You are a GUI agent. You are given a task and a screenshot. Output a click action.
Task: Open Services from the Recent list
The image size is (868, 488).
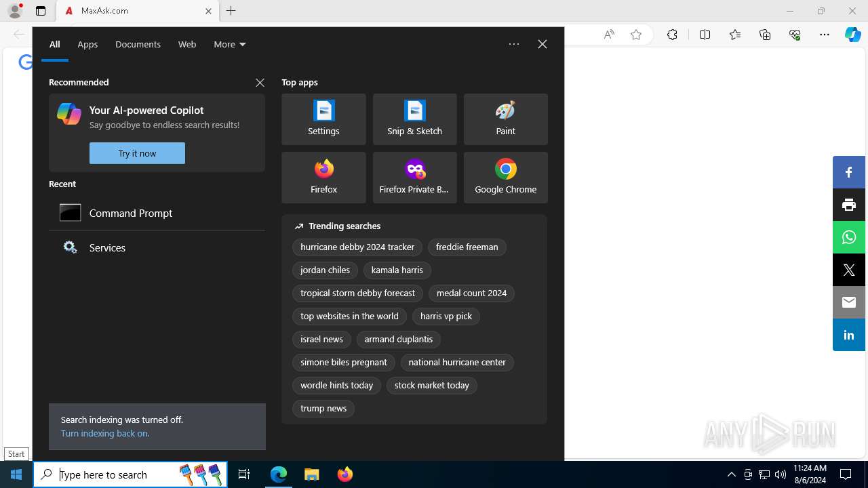(x=157, y=247)
